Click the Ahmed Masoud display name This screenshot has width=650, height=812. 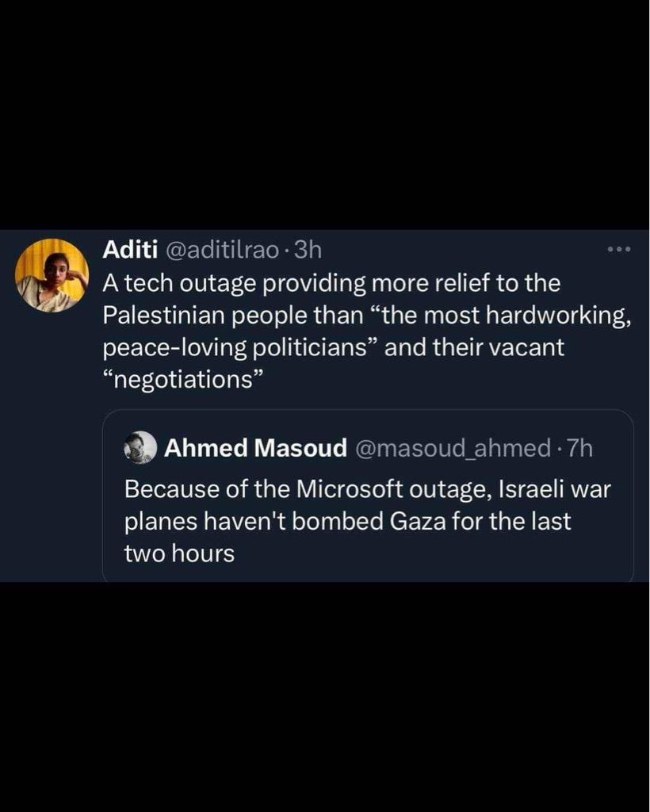coord(255,449)
